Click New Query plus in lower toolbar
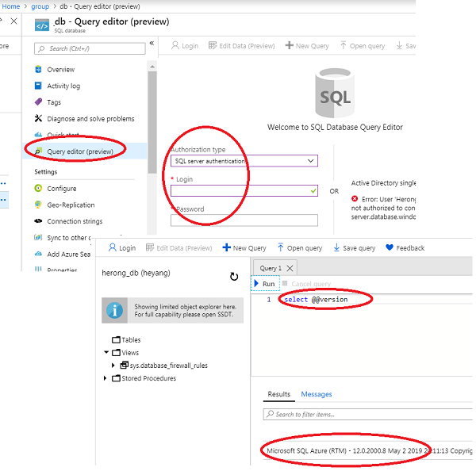The height and width of the screenshot is (471, 476). 244,248
